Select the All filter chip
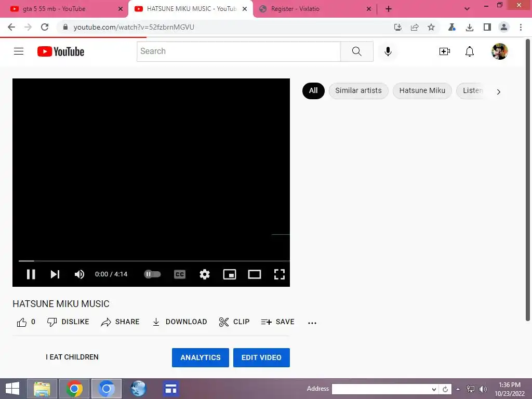 click(x=313, y=90)
